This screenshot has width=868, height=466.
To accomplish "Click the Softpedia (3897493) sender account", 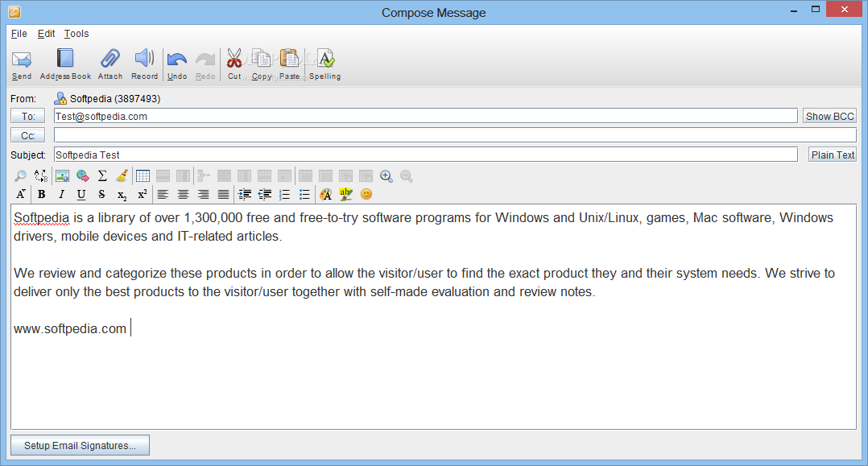I will coord(107,98).
